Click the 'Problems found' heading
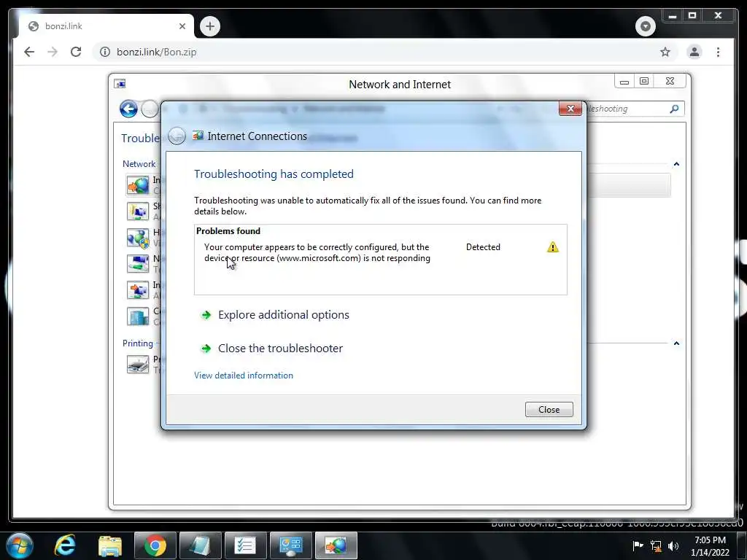Screen dimensions: 747x560 pos(228,231)
